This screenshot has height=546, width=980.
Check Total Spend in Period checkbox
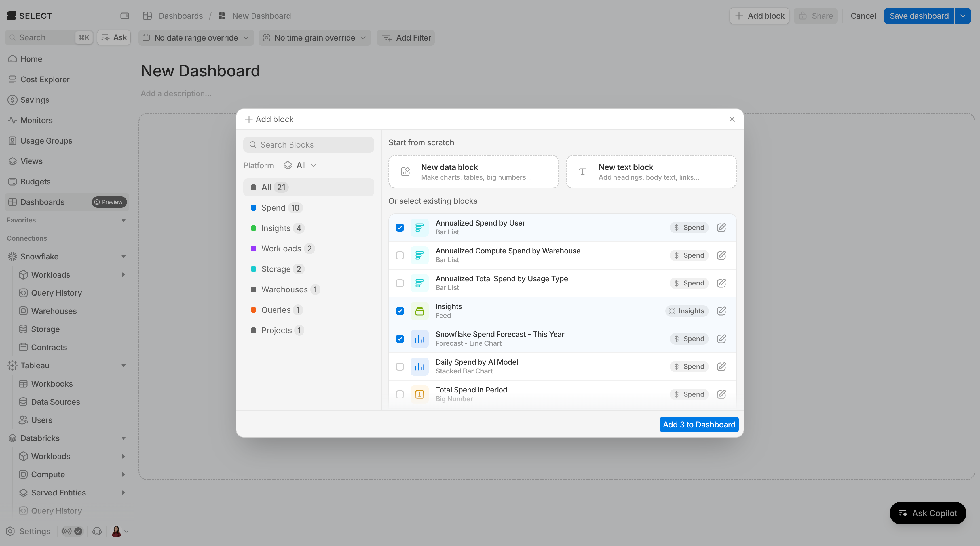(400, 394)
